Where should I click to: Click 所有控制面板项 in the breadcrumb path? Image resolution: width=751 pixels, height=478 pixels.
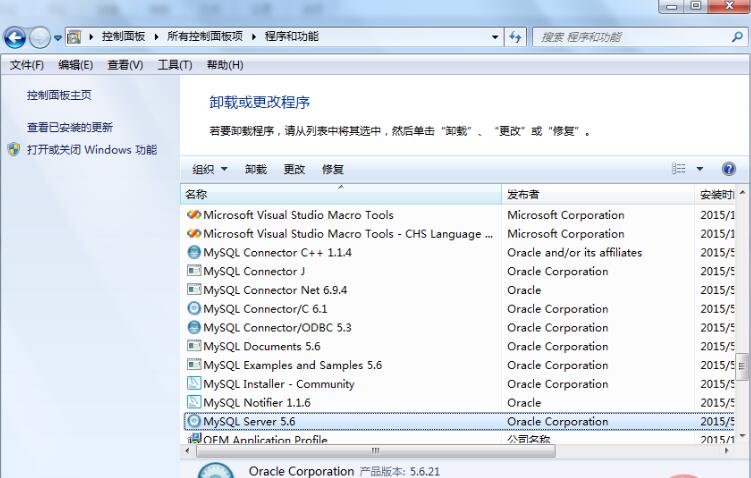[x=205, y=37]
